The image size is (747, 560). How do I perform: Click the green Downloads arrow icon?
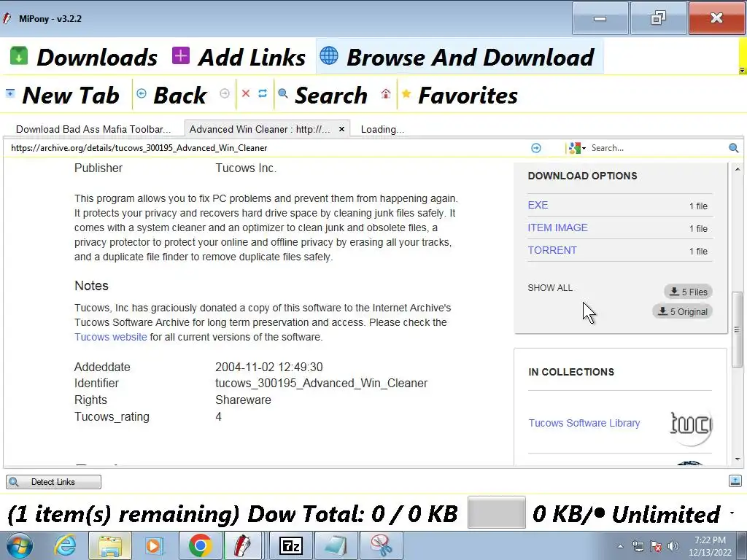pyautogui.click(x=19, y=55)
